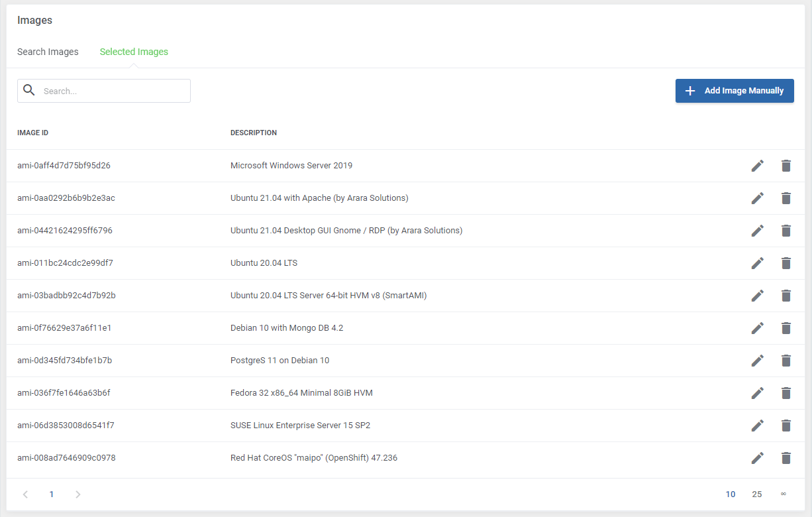Edit the Debian 10 with Mongo DB image
Viewport: 812px width, 517px height.
coord(758,327)
